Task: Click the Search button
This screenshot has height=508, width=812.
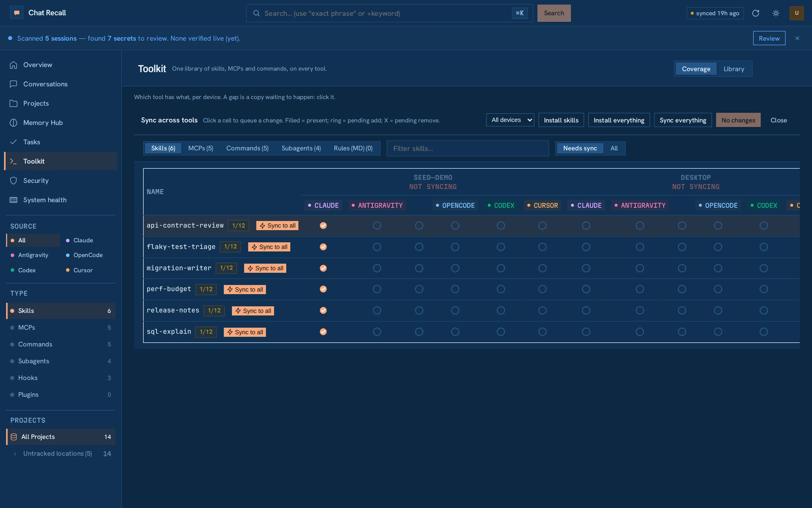Action: (x=554, y=13)
